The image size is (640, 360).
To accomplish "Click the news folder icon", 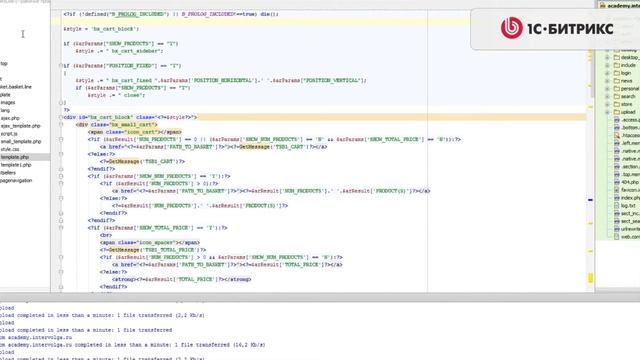I will pos(617,81).
